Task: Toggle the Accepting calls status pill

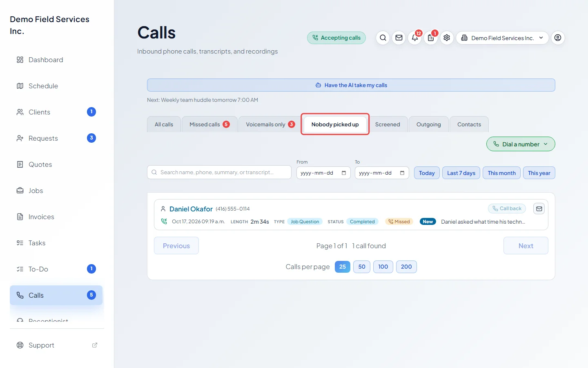Action: (x=336, y=38)
